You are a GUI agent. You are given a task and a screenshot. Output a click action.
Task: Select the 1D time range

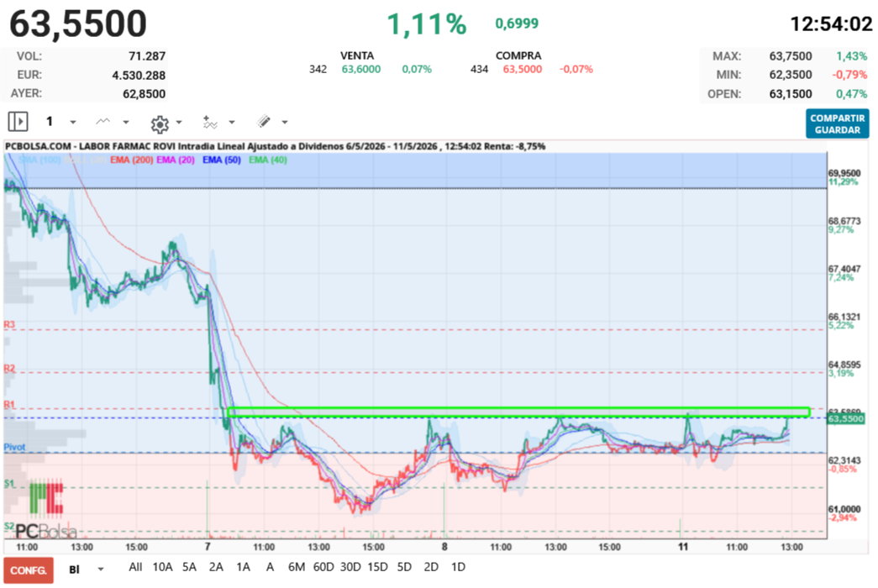(x=458, y=567)
